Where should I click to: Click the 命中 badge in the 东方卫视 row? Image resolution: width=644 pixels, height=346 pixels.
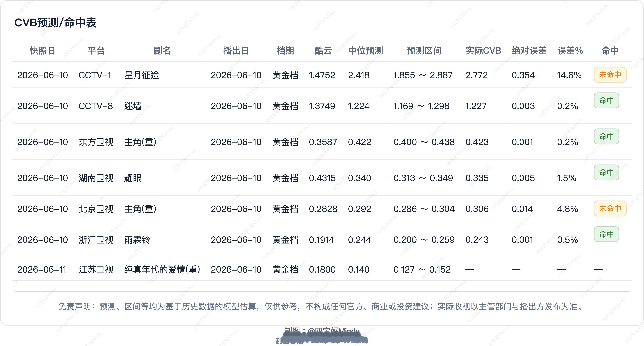point(607,136)
